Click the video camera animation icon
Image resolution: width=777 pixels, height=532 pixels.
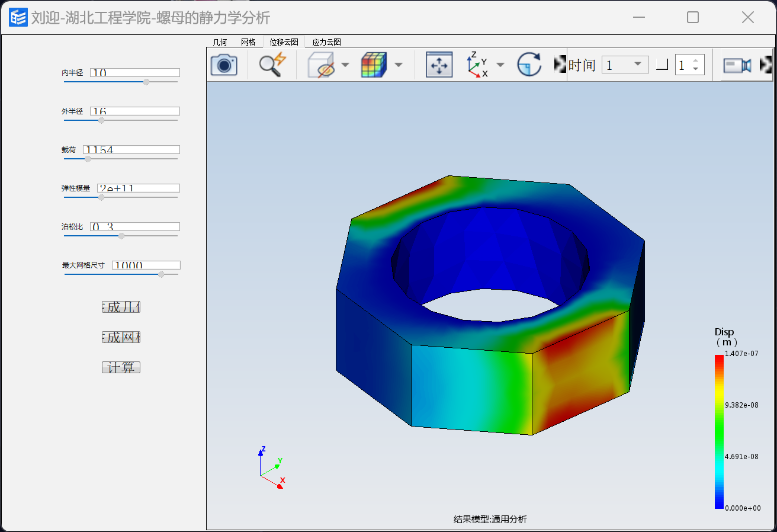[737, 65]
